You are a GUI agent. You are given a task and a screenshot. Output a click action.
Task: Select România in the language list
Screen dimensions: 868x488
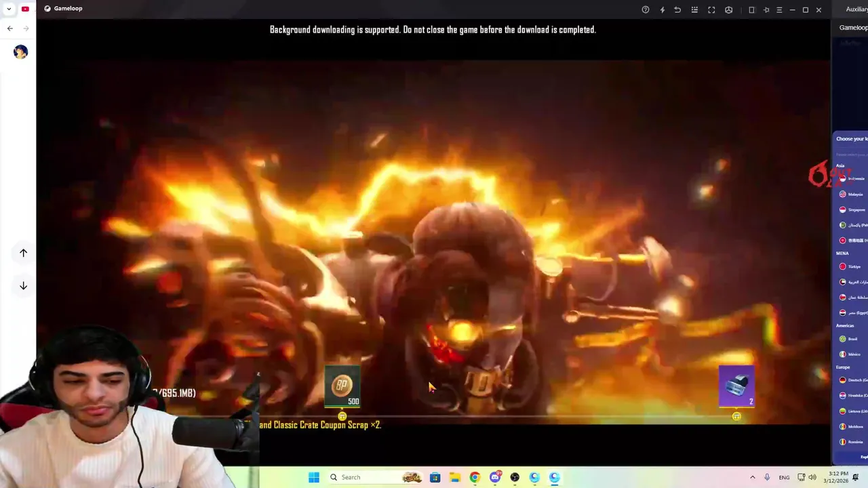(x=852, y=442)
